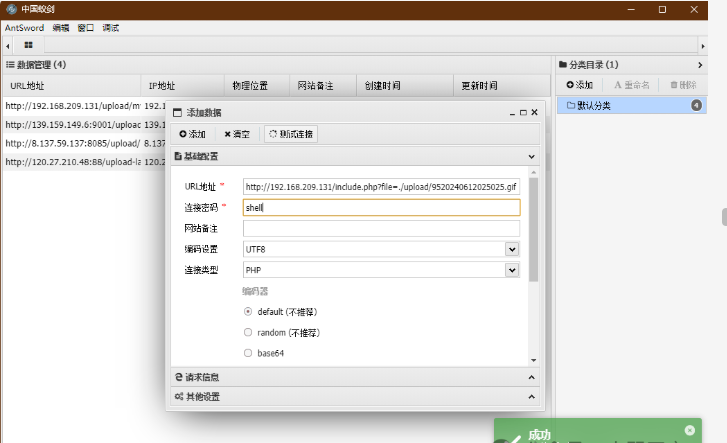Click the 连接密码 input field
The image size is (727, 443).
coord(381,207)
